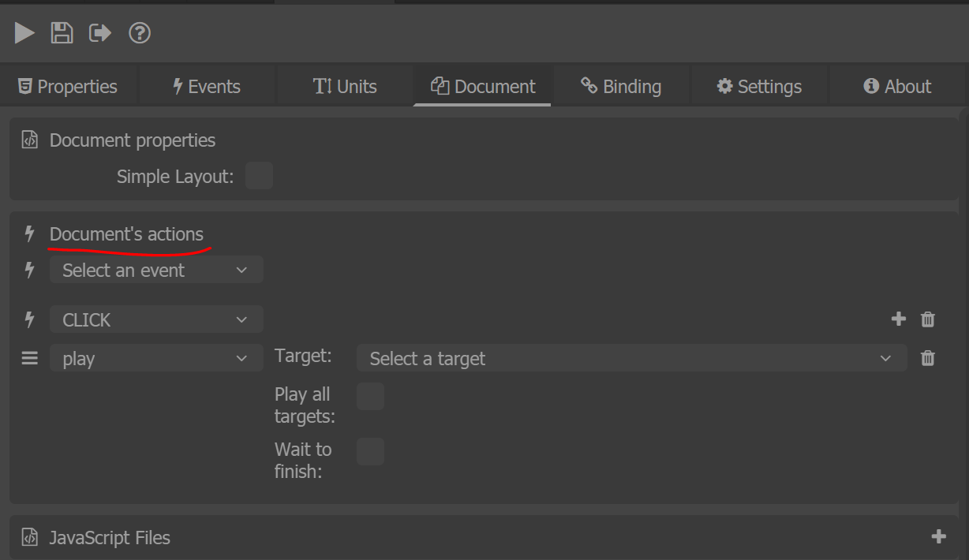This screenshot has width=969, height=560.
Task: Click the Simple Layout: label
Action: click(x=175, y=177)
